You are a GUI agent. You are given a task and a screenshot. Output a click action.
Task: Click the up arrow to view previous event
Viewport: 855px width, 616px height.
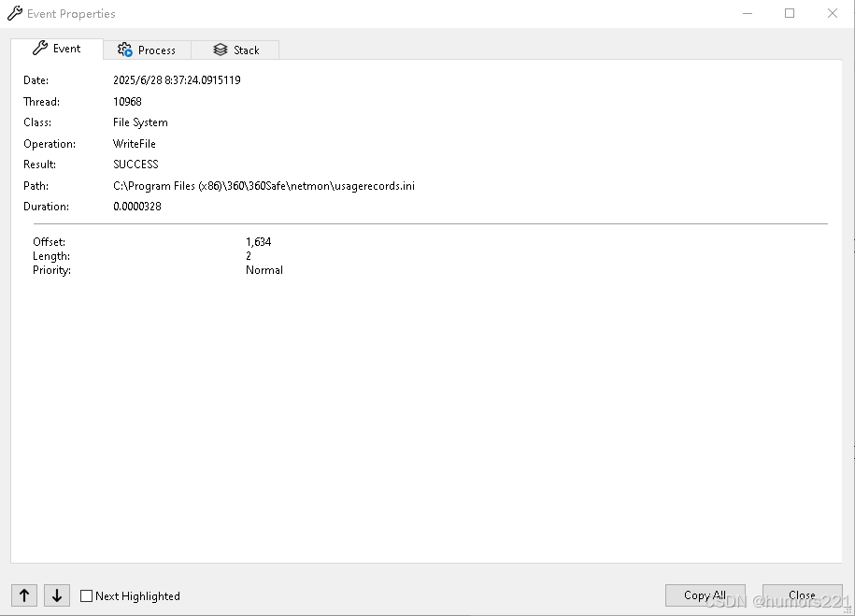point(23,595)
